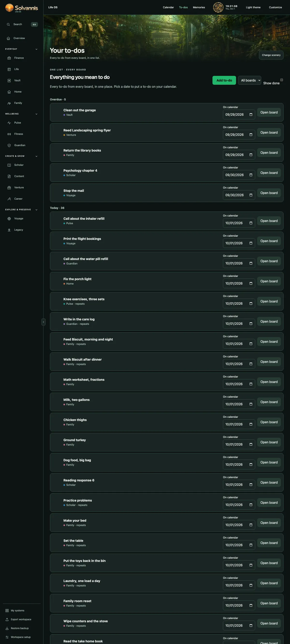Click the "Wipe counters and the stove" title
Viewport: 290px width, 644px height.
pyautogui.click(x=85, y=621)
